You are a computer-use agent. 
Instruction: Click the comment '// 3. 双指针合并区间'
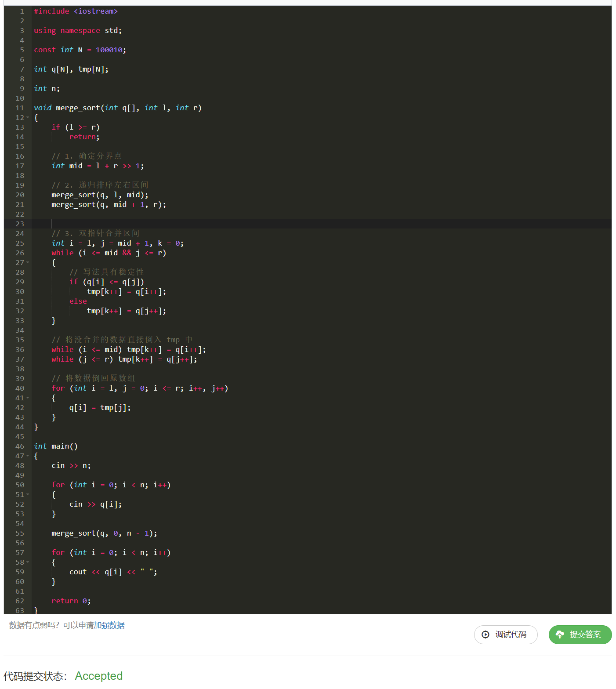[95, 233]
